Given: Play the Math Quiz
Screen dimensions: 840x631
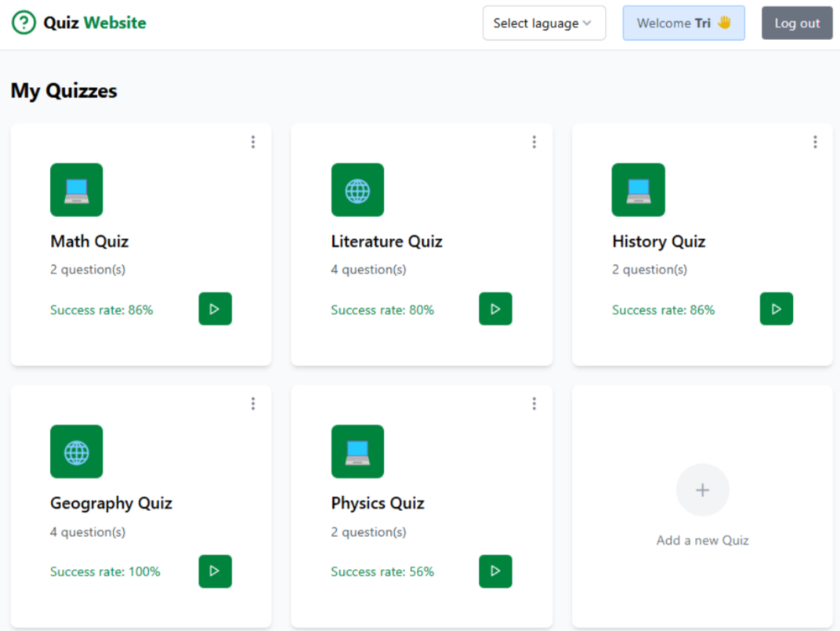Looking at the screenshot, I should pyautogui.click(x=215, y=309).
